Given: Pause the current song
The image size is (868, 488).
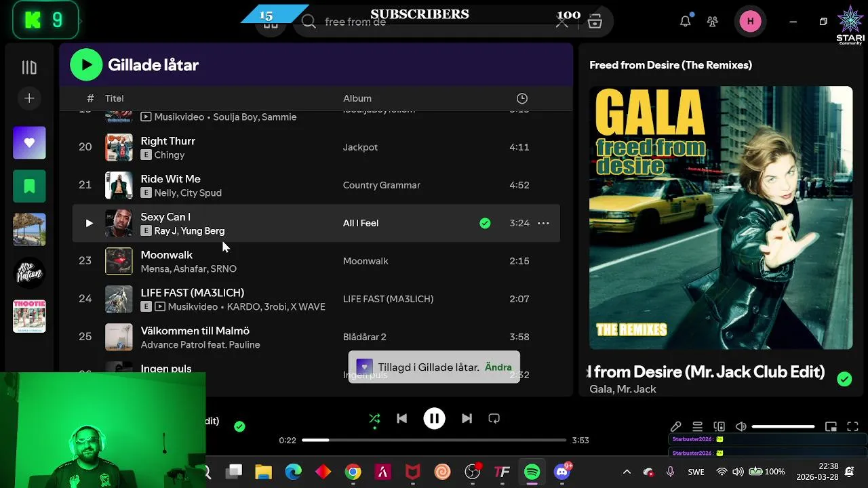Looking at the screenshot, I should pyautogui.click(x=434, y=419).
